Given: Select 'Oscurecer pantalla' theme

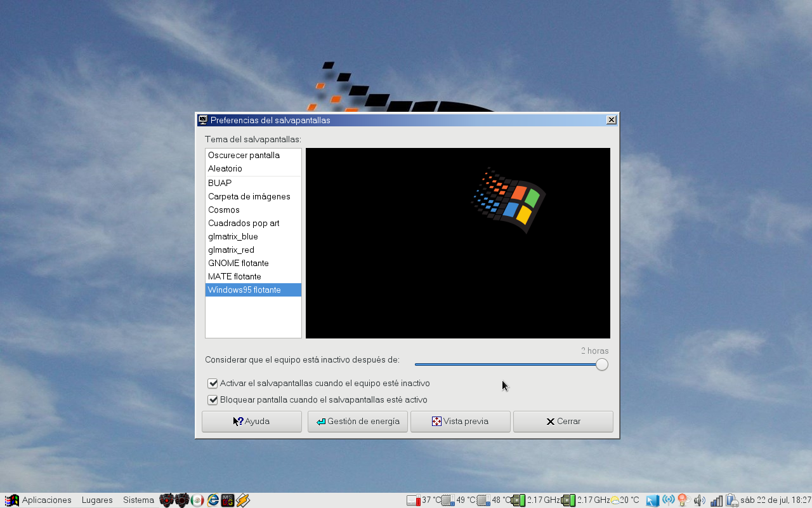Looking at the screenshot, I should click(253, 156).
